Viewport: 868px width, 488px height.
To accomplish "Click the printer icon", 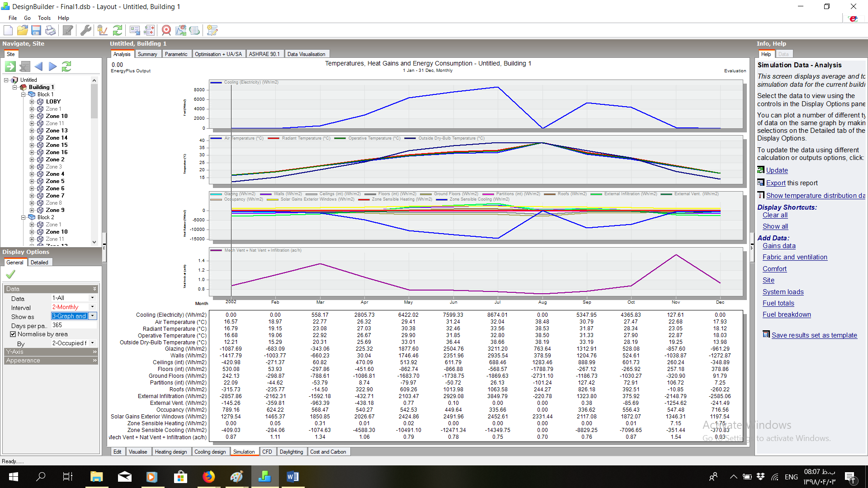I will (x=50, y=30).
